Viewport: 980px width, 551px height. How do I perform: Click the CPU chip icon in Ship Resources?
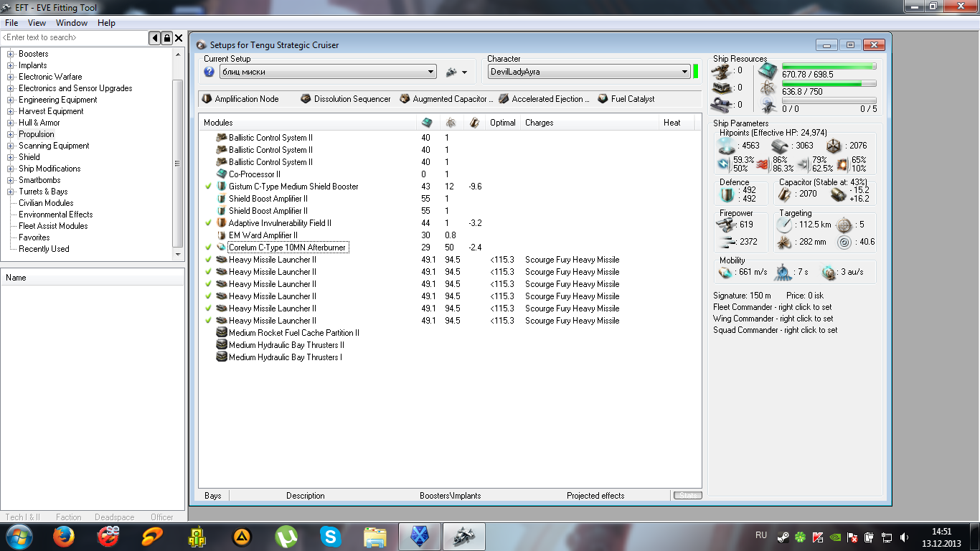767,71
